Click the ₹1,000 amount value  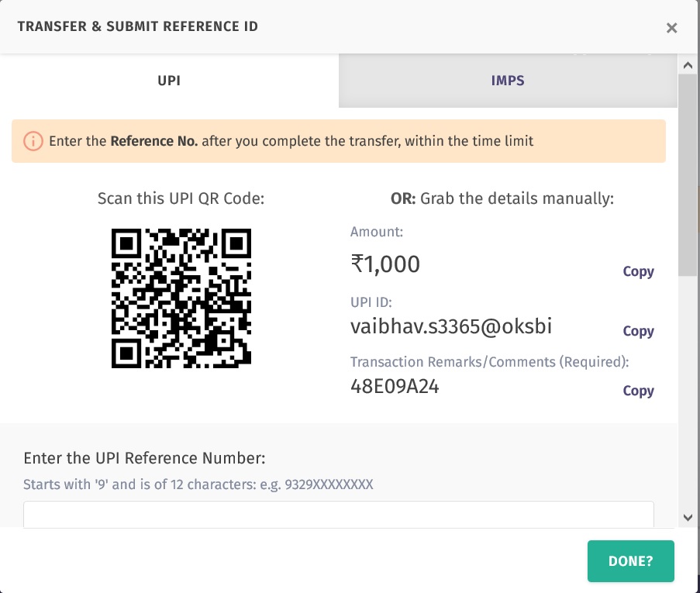[385, 265]
